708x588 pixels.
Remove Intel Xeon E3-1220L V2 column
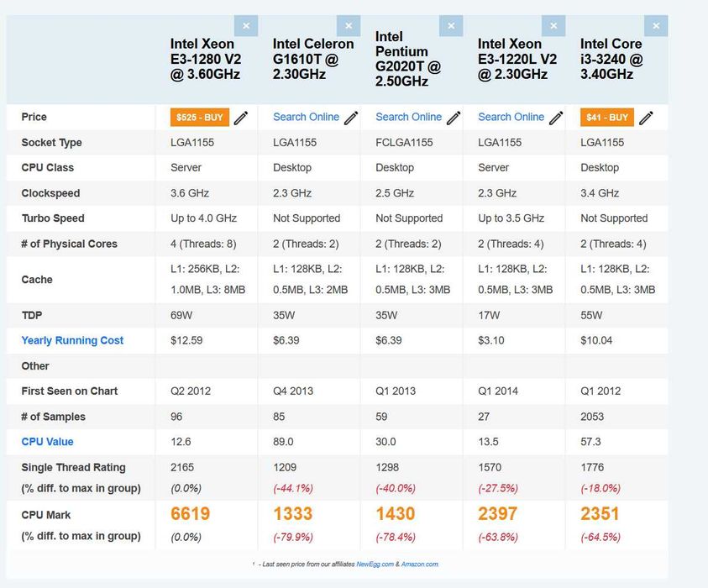[553, 26]
